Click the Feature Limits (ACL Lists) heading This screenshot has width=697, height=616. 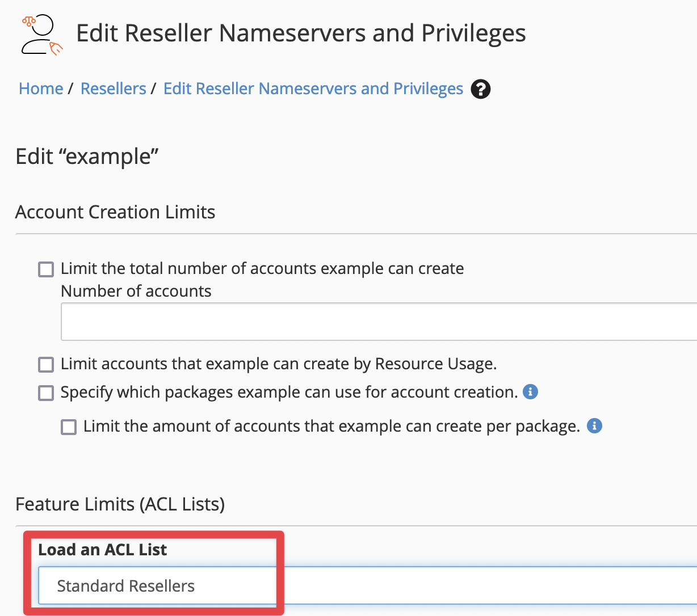click(120, 504)
